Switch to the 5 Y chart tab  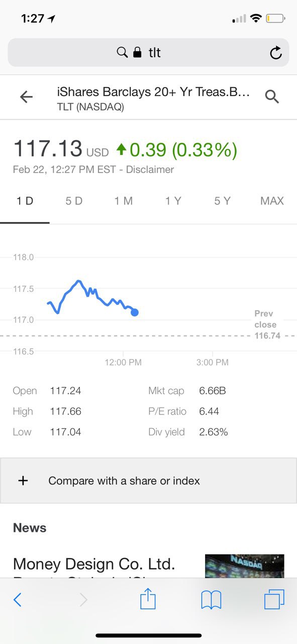(x=222, y=201)
